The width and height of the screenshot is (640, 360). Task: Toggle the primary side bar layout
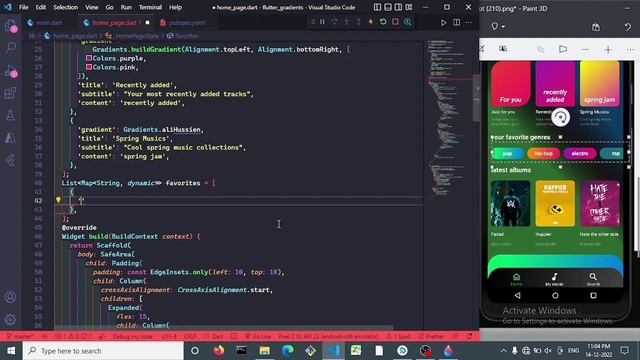[x=377, y=7]
